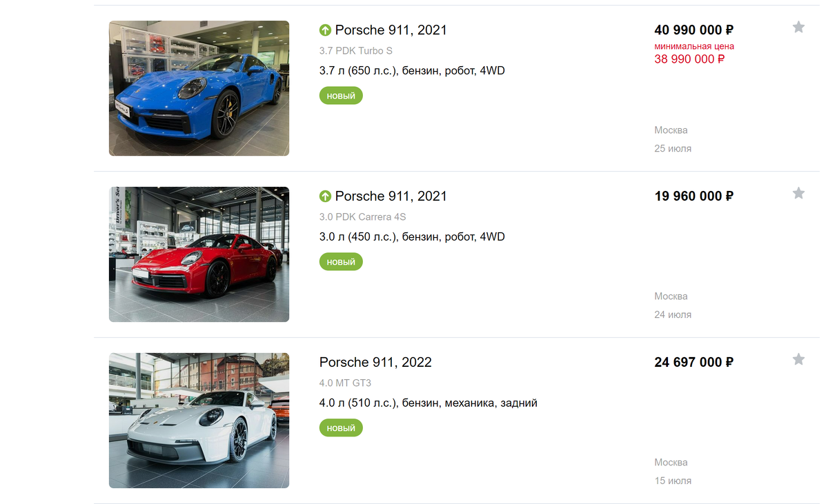The height and width of the screenshot is (504, 828).
Task: Open Porsche 911, 2021 Turbo S title link
Action: (391, 30)
